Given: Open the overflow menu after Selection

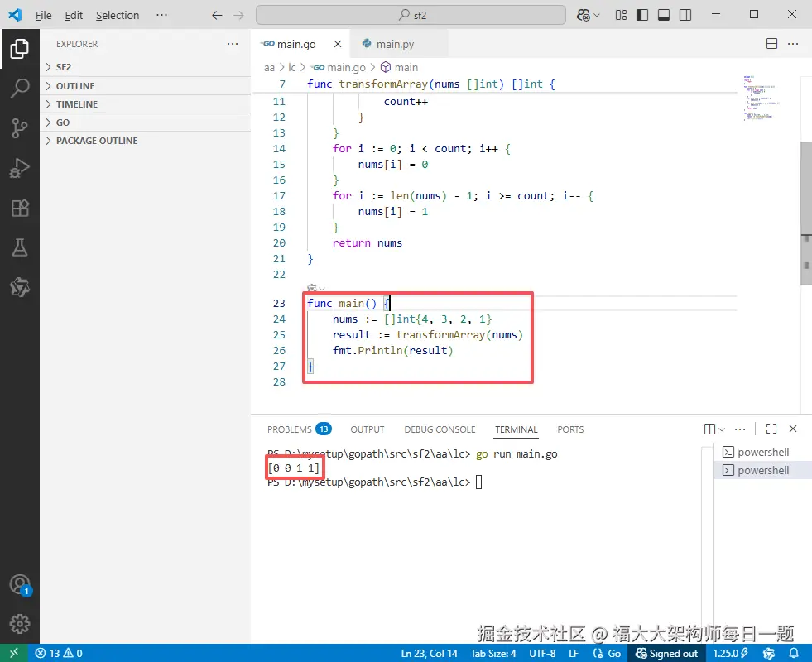Looking at the screenshot, I should tap(161, 15).
